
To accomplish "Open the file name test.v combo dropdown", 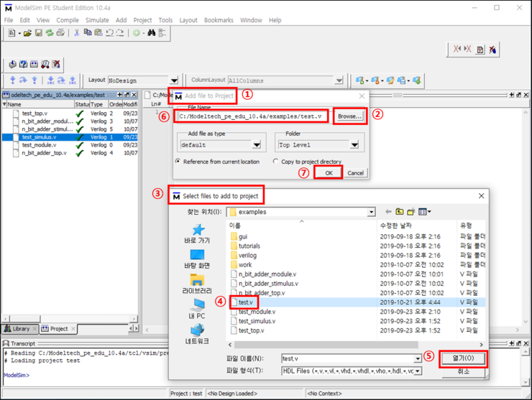I will click(418, 358).
